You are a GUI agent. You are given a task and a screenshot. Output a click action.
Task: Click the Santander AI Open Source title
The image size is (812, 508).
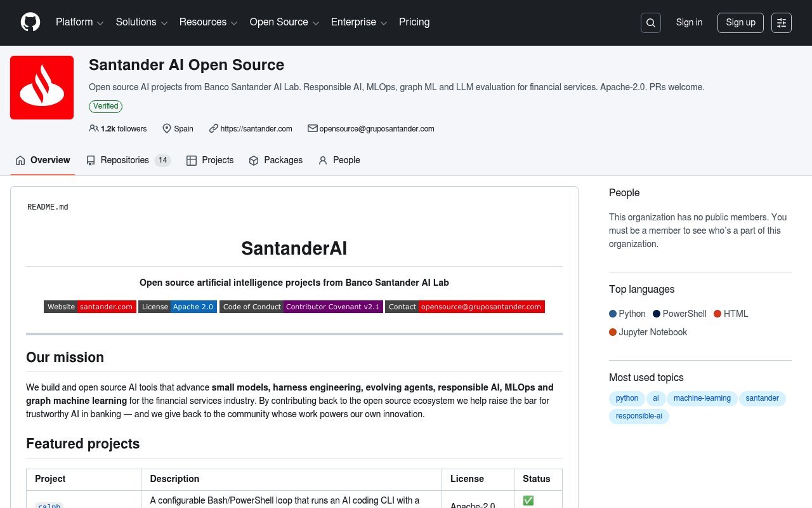tap(187, 65)
